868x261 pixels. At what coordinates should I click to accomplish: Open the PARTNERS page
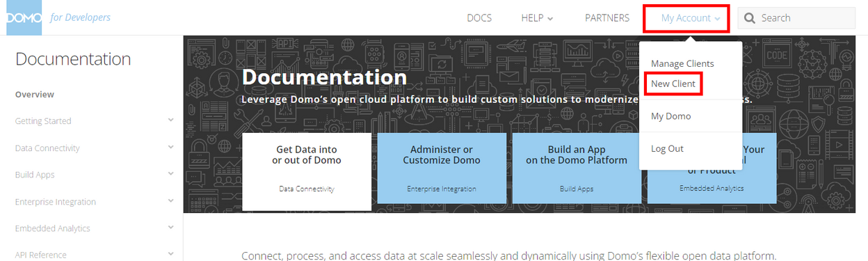click(607, 18)
